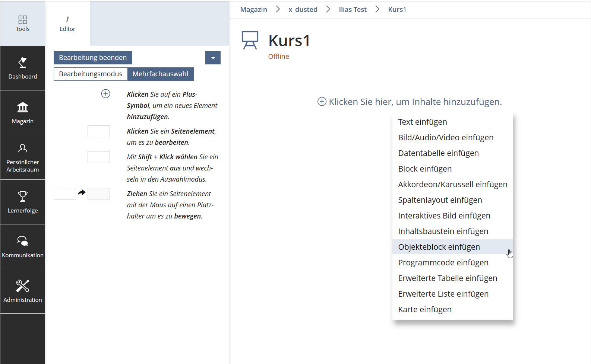Open Lernerfolge trophy icon
Viewport: 591px width, 364px height.
(23, 197)
